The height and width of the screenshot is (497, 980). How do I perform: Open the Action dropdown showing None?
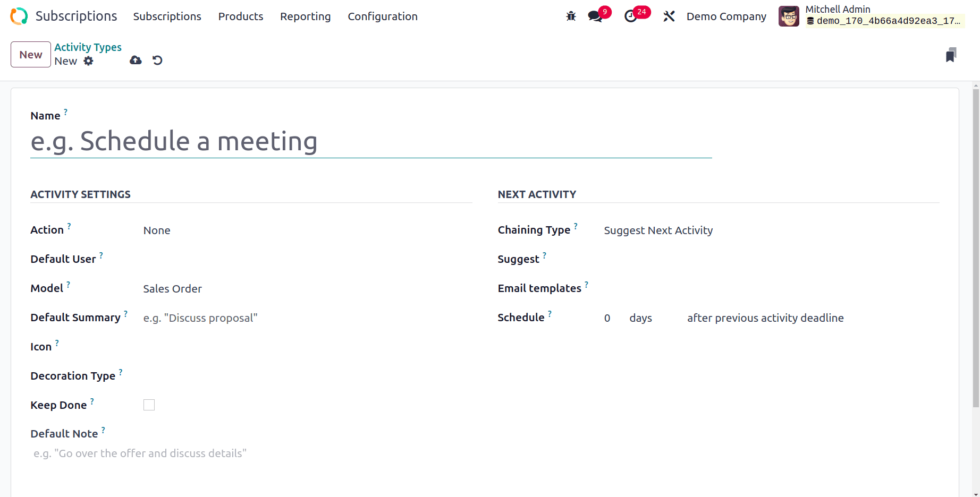[x=303, y=230]
